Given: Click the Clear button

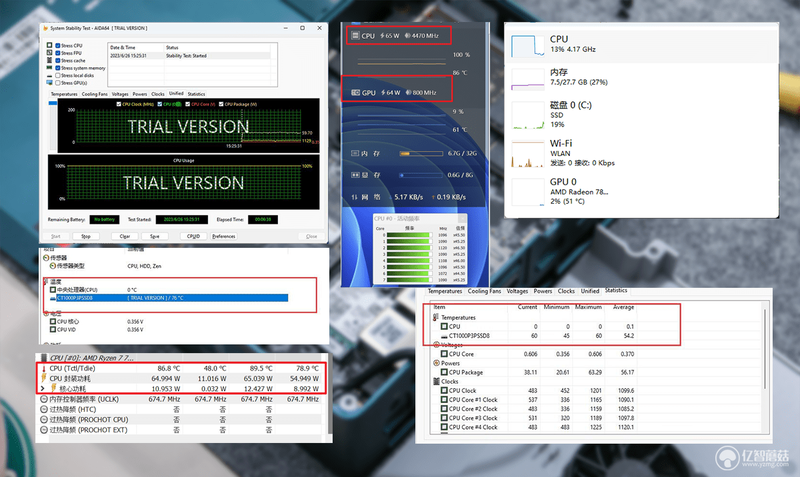Looking at the screenshot, I should [x=125, y=236].
